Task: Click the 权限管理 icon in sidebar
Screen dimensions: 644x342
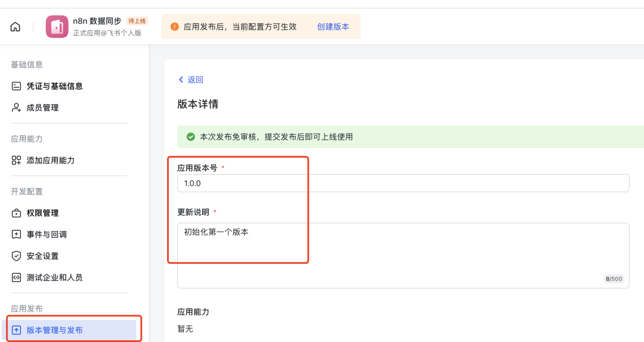Action: (17, 213)
